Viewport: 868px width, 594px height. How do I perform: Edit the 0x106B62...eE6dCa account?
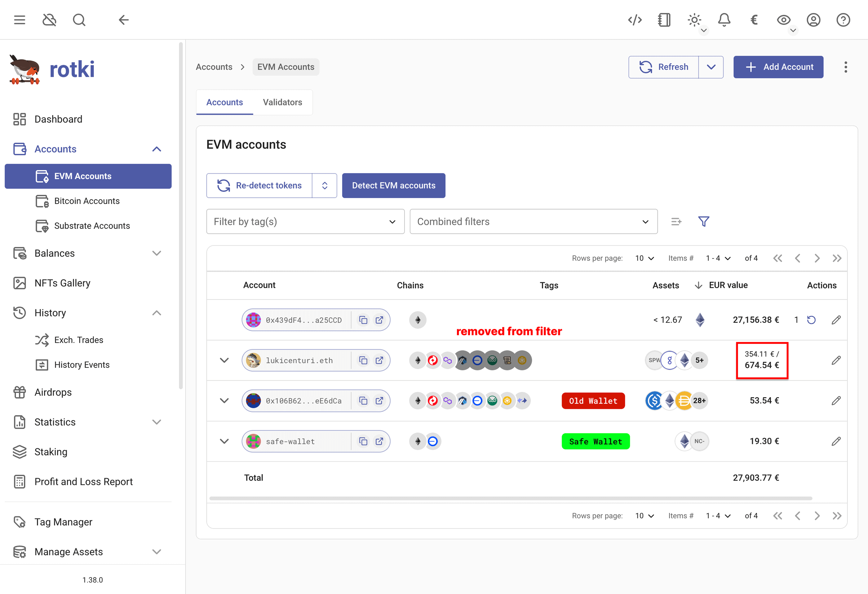pos(836,401)
